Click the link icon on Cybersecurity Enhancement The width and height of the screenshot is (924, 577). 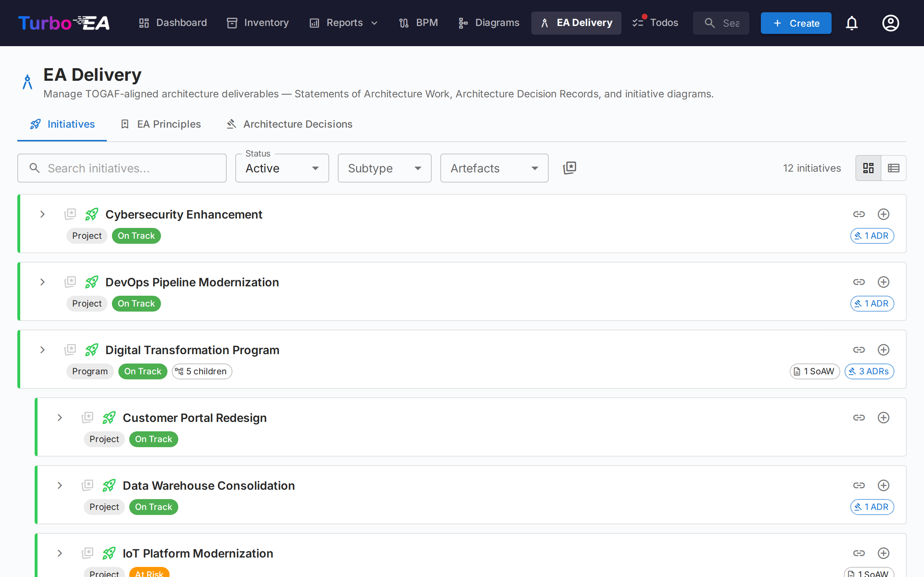[859, 214]
